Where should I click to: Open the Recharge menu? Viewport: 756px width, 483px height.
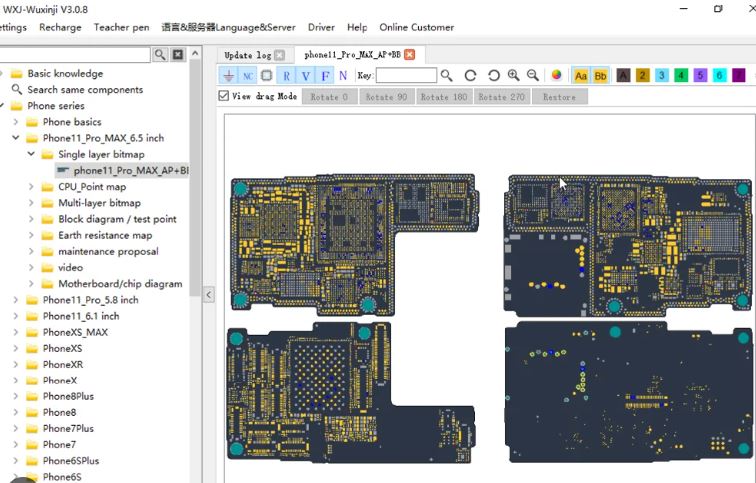tap(60, 27)
